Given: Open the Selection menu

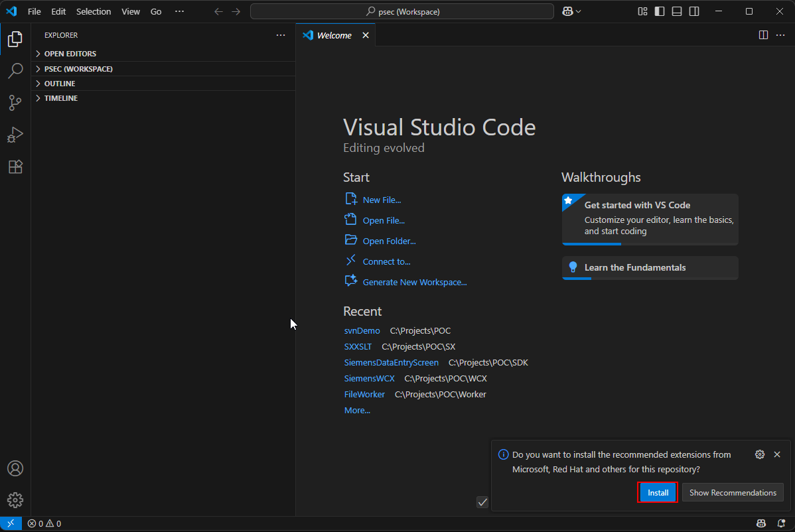Looking at the screenshot, I should pyautogui.click(x=94, y=11).
